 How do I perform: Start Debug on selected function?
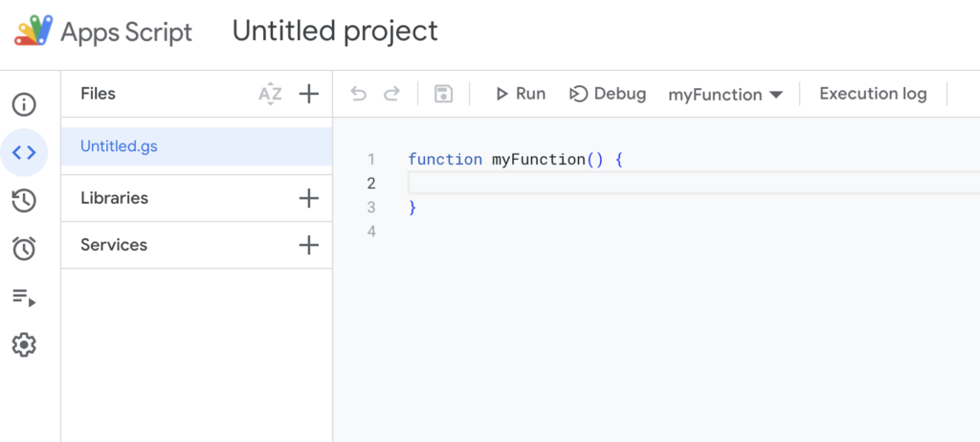pyautogui.click(x=608, y=94)
